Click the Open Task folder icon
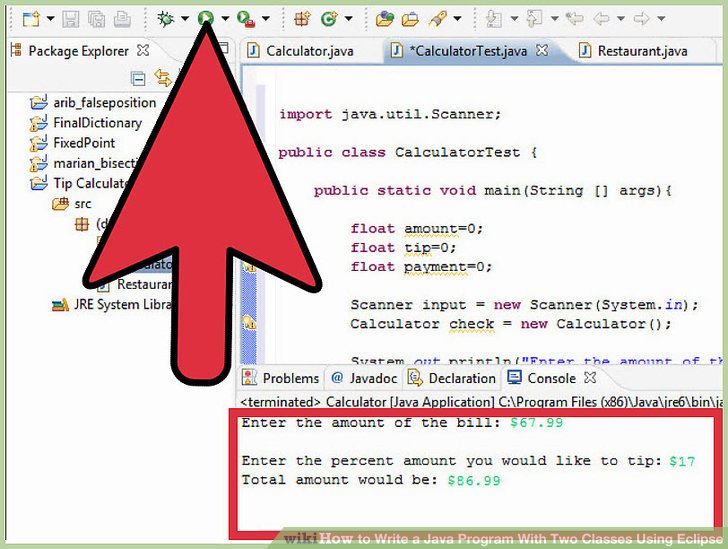728x549 pixels. (410, 19)
